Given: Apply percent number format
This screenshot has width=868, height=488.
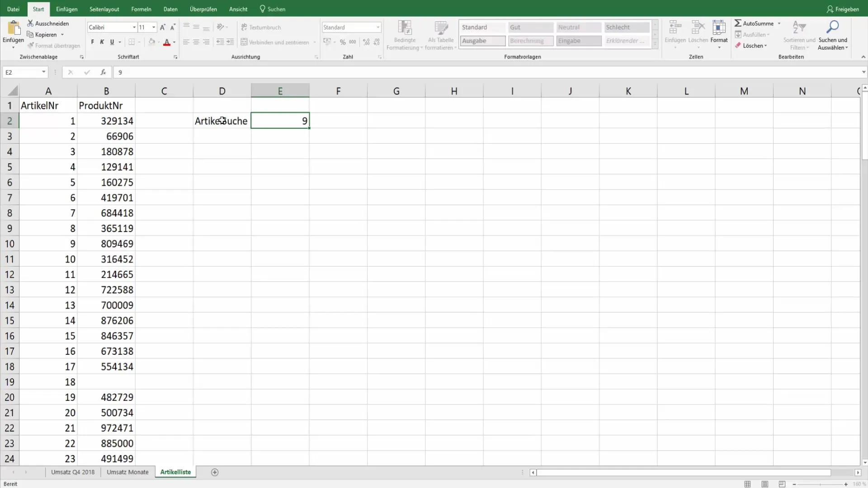Looking at the screenshot, I should click(x=343, y=42).
